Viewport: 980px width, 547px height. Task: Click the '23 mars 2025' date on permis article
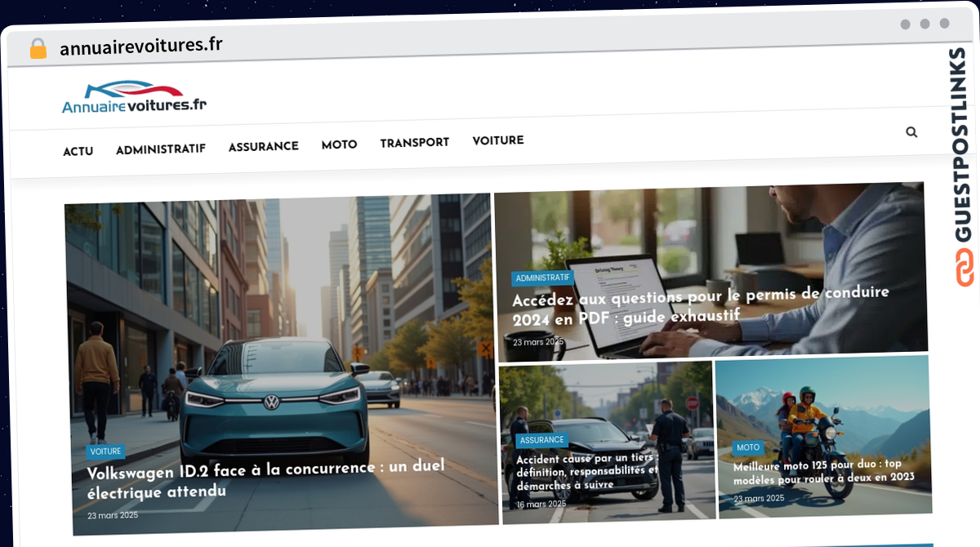(539, 342)
